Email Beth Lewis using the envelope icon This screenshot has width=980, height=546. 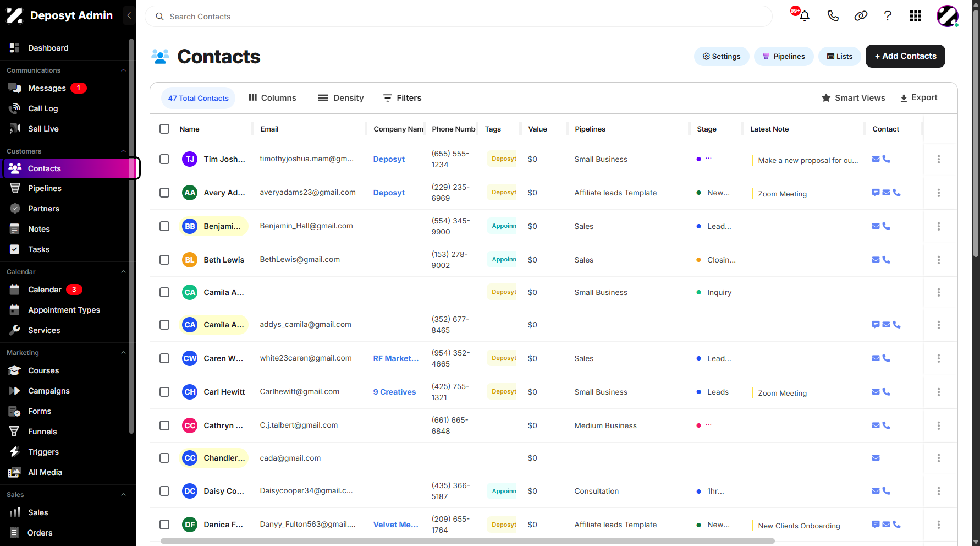pyautogui.click(x=876, y=260)
